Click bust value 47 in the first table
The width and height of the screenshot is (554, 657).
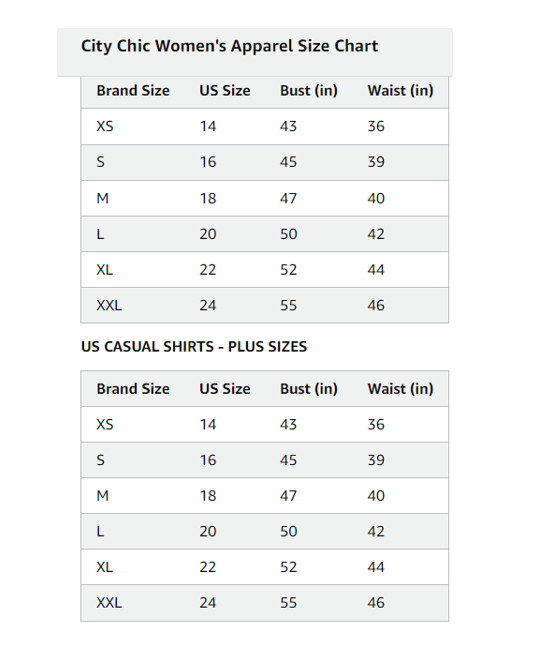coord(288,198)
